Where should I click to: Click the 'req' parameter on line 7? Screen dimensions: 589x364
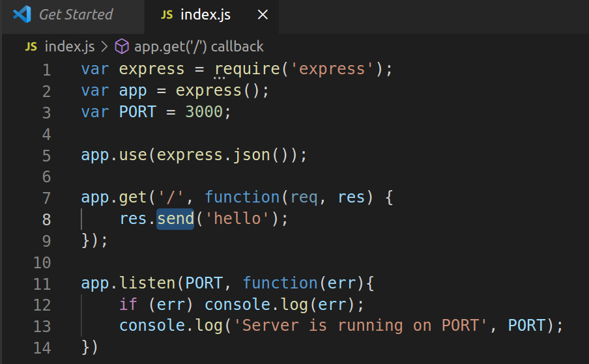[304, 198]
